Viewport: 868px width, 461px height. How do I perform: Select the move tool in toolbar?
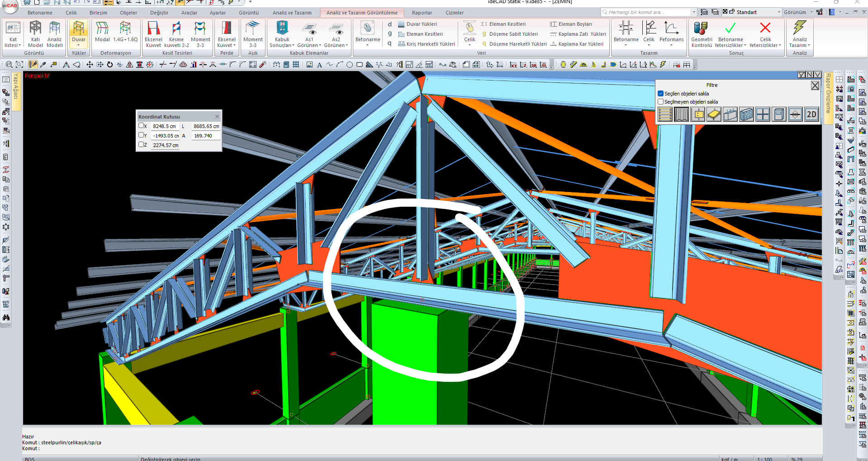pos(90,65)
